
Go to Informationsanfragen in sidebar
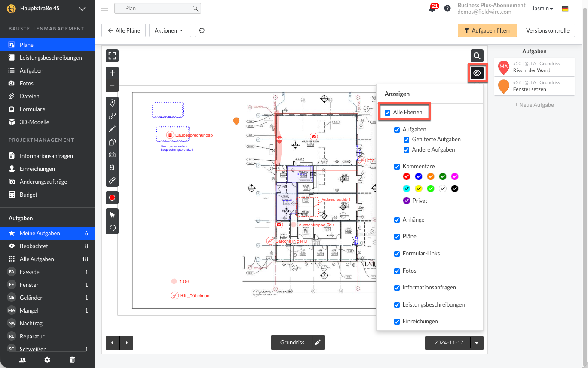(x=46, y=156)
